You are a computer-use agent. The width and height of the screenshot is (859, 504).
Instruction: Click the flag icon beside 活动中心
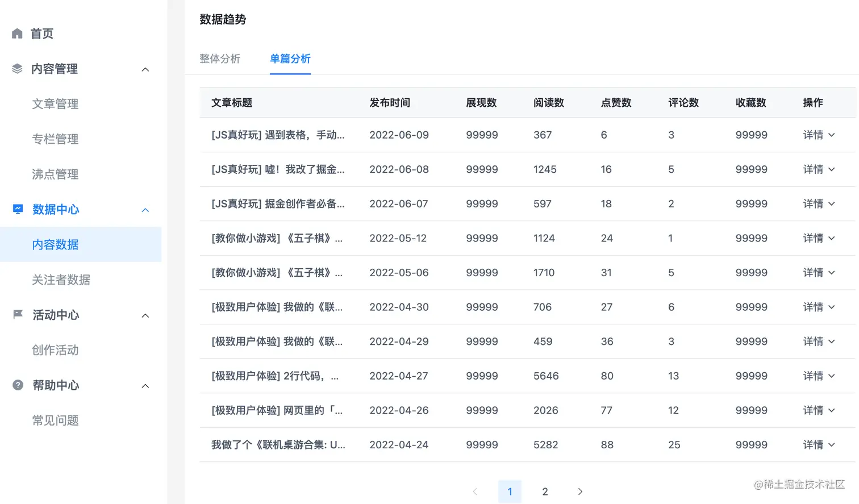click(x=18, y=314)
